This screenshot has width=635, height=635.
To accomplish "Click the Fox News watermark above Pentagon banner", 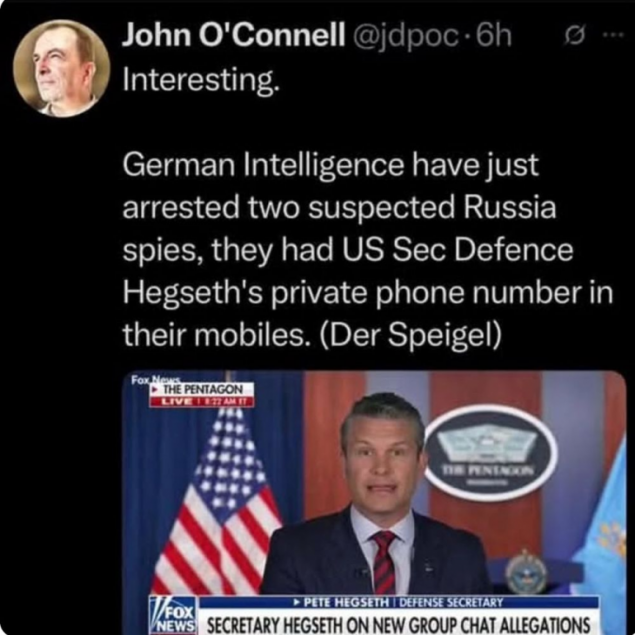I will coord(147,381).
